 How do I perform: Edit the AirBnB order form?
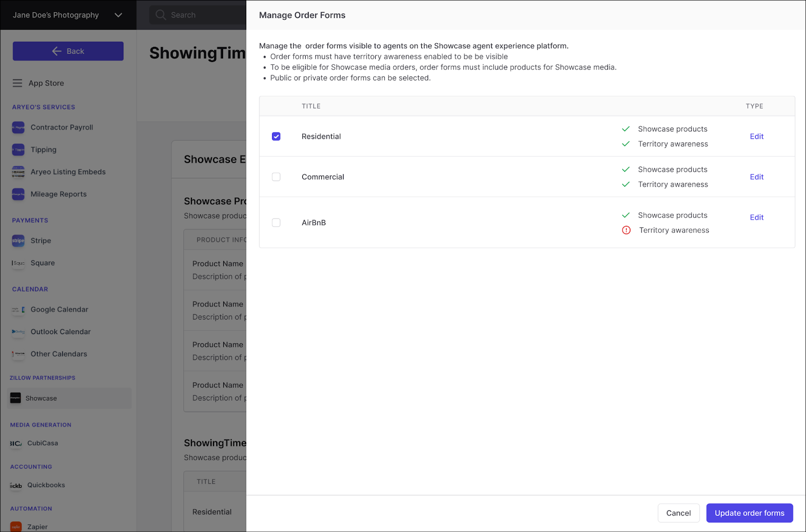tap(757, 217)
